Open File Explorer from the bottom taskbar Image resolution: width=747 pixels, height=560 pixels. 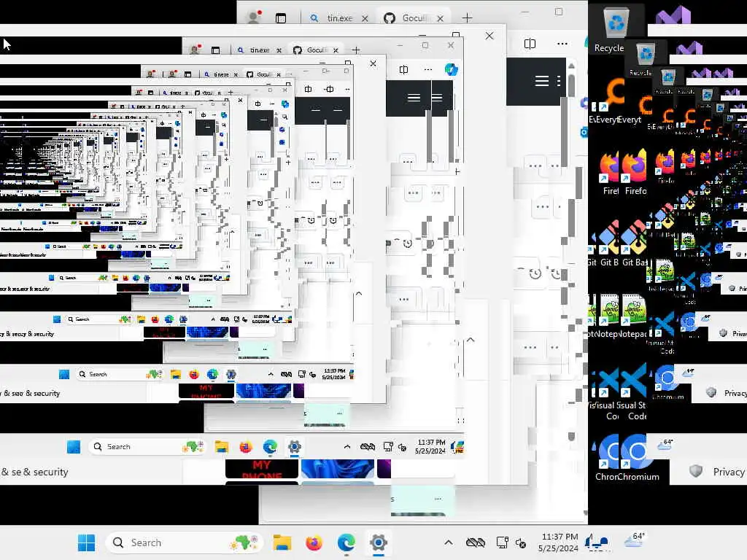point(282,542)
